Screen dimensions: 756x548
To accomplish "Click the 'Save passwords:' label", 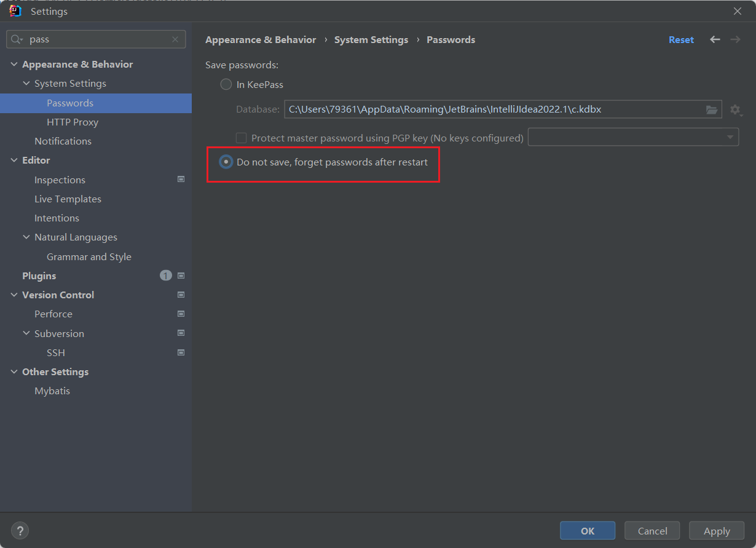I will pos(242,65).
